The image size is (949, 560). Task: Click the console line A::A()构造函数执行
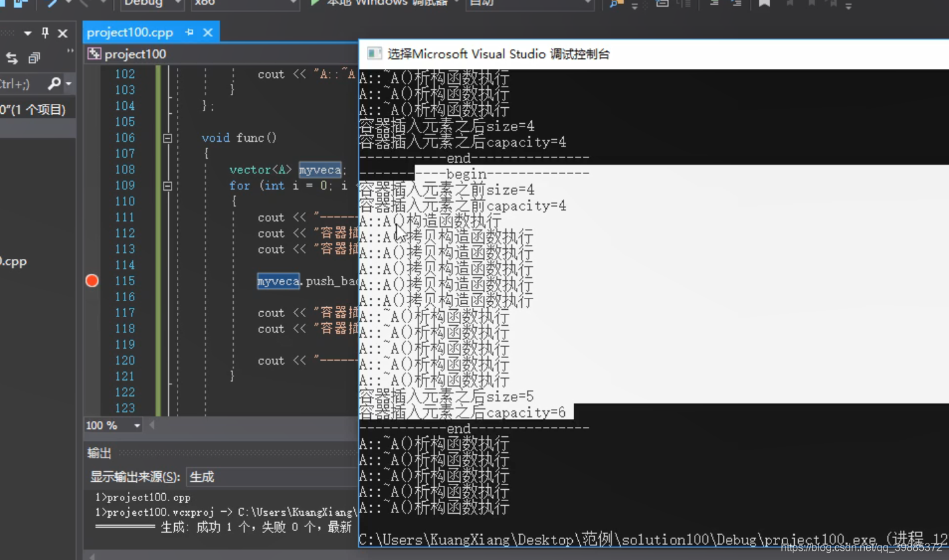pyautogui.click(x=430, y=221)
